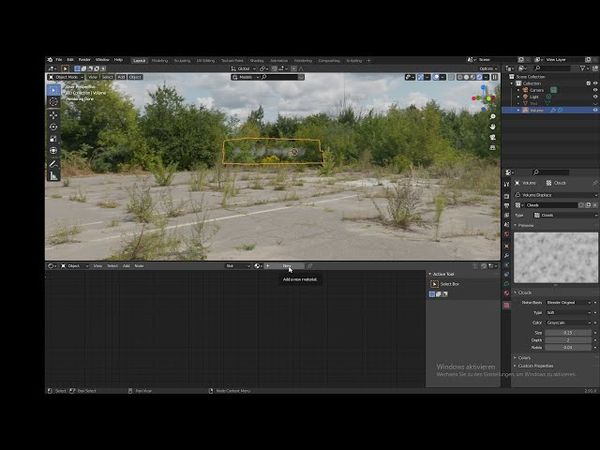Open the viewport Add menu button
This screenshot has width=600, height=450.
(x=121, y=77)
